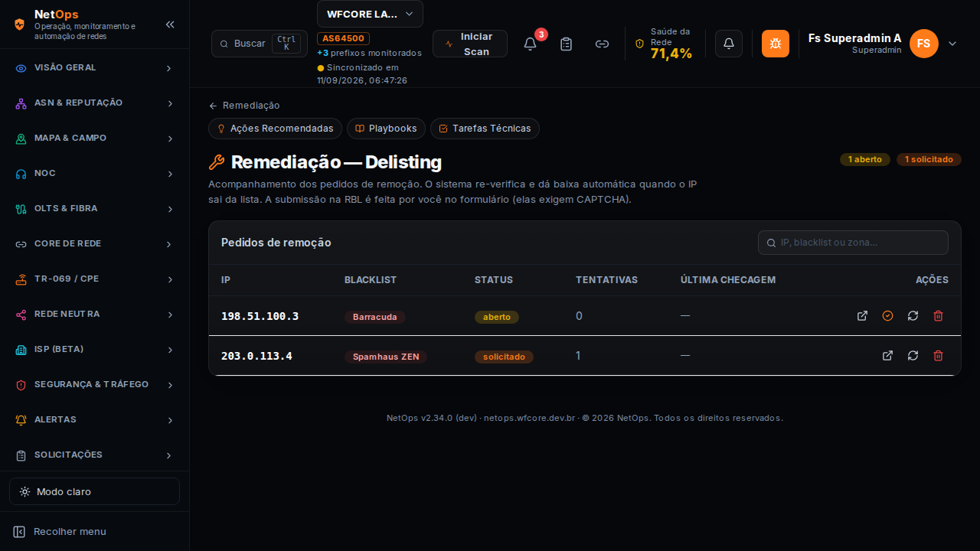Click the ISP (Beta) icon
Image resolution: width=980 pixels, height=551 pixels.
[x=21, y=350]
